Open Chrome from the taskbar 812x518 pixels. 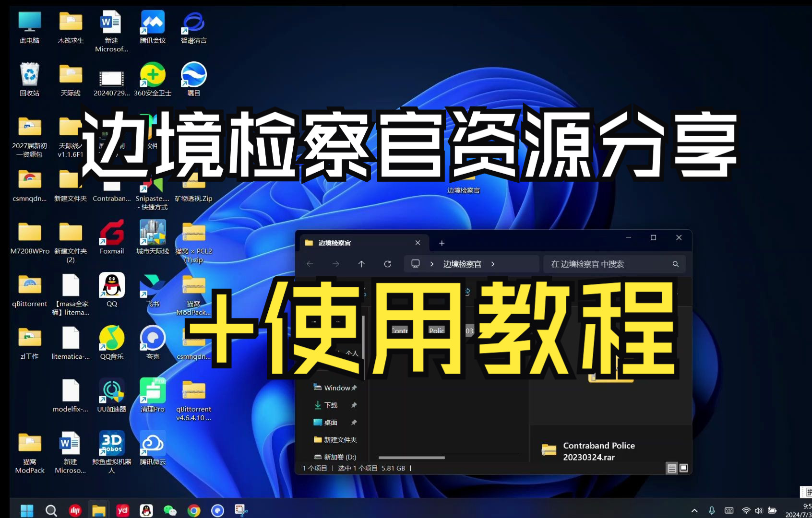[x=194, y=510]
